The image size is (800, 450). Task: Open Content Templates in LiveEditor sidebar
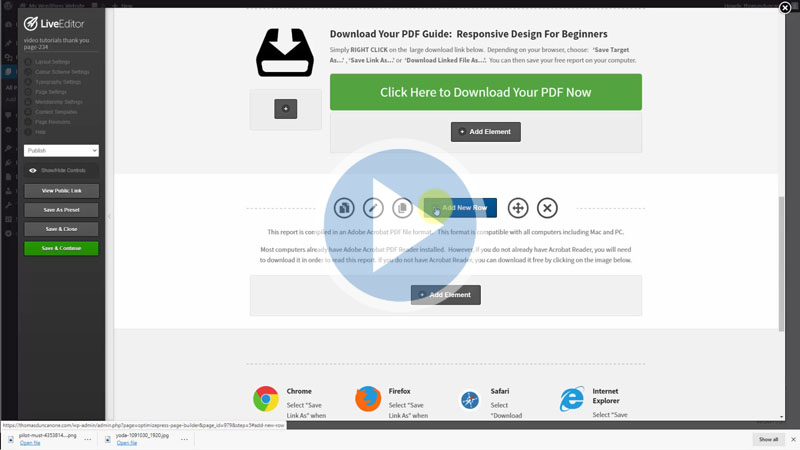point(56,112)
